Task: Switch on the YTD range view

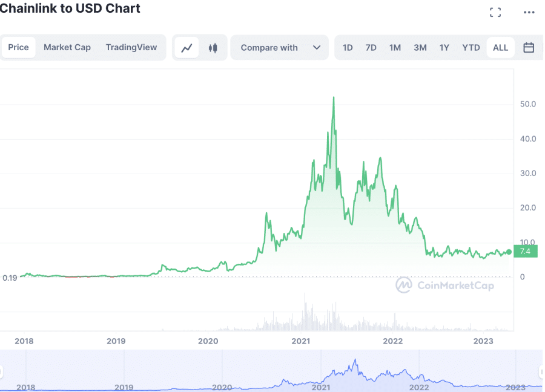Action: (471, 47)
